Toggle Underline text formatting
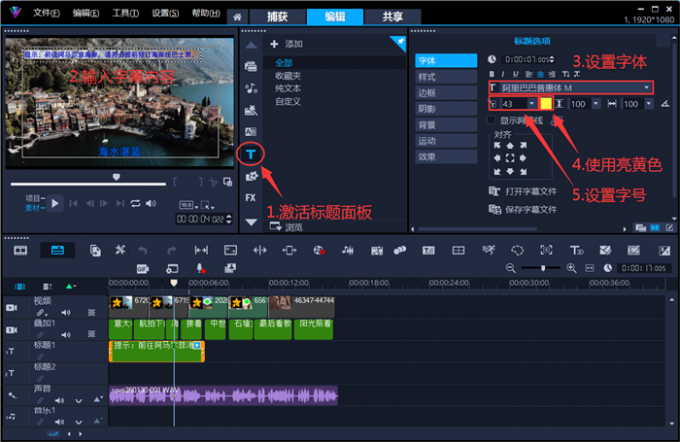The height and width of the screenshot is (442, 680). tap(515, 74)
